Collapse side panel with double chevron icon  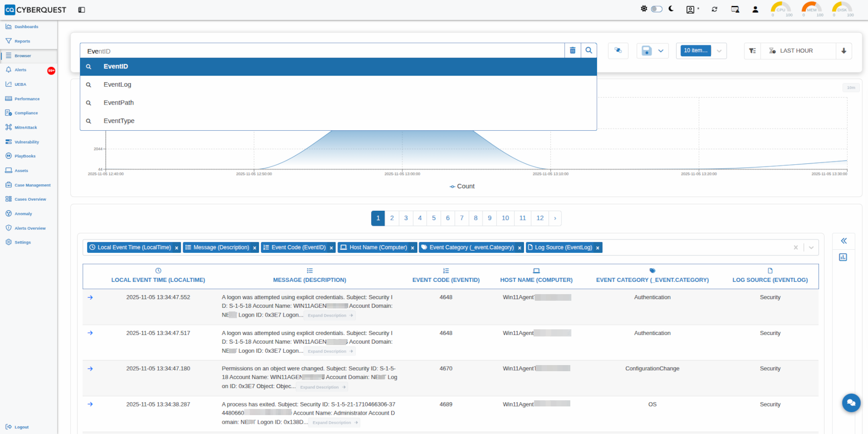(x=843, y=241)
